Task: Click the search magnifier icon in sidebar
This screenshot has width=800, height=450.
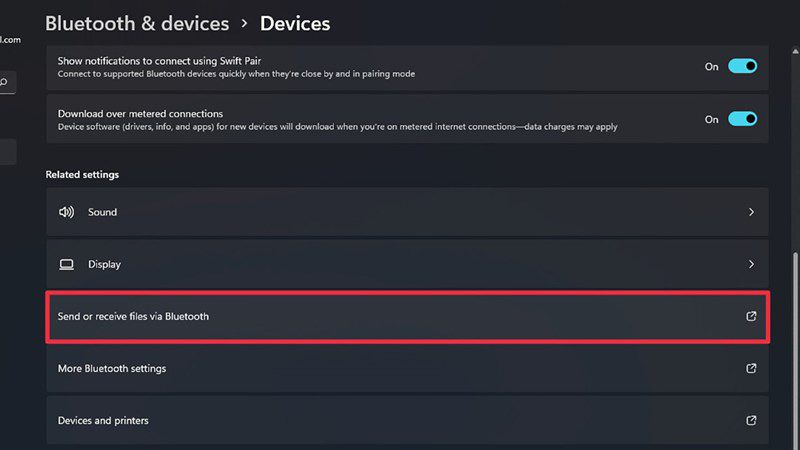Action: 4,82
